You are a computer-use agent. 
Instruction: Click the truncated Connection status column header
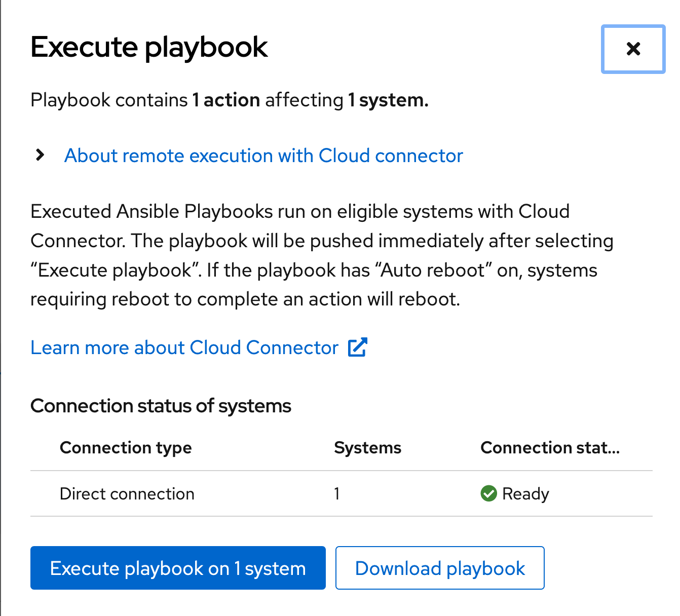pos(550,448)
